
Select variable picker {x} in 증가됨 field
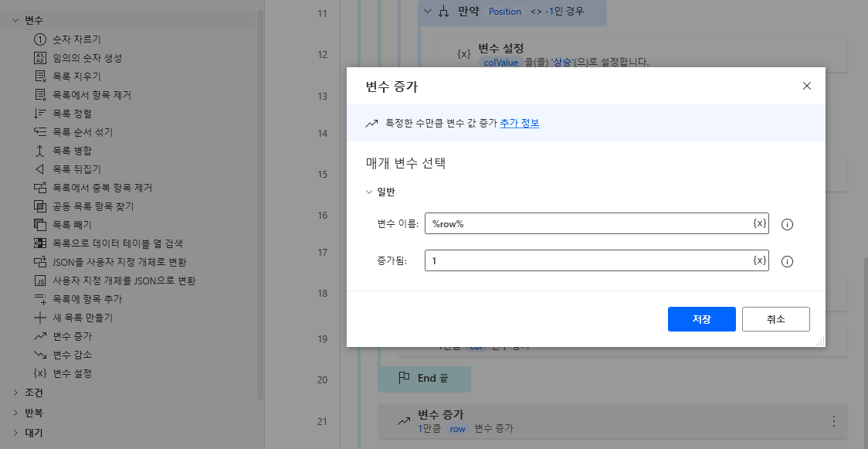pyautogui.click(x=760, y=260)
